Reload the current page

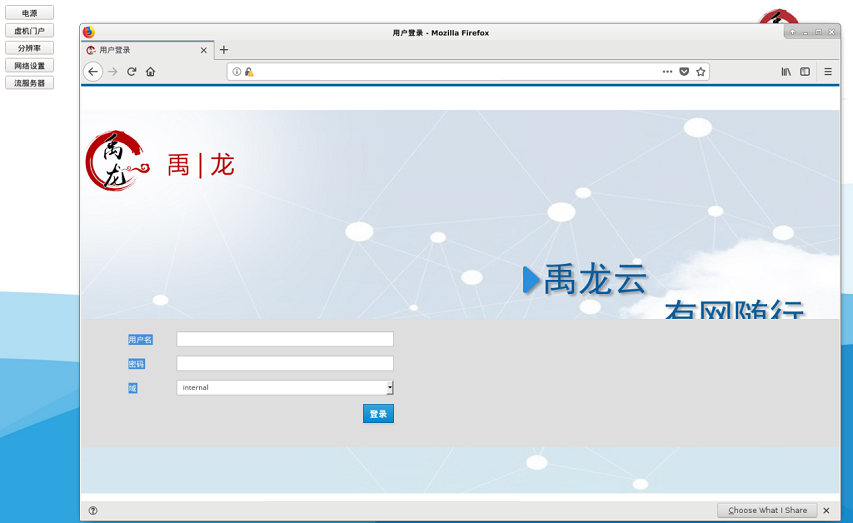132,72
